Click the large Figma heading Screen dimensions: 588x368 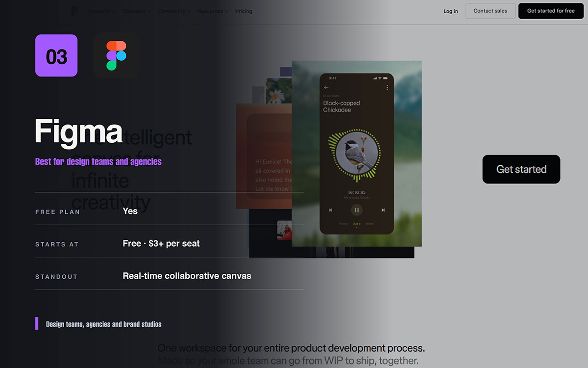pyautogui.click(x=78, y=132)
